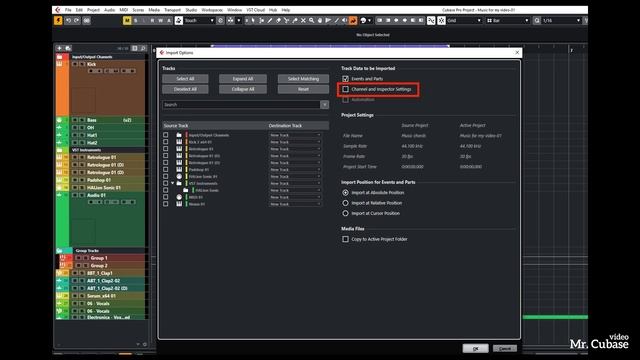The image size is (640, 360).
Task: Open destination dropdown for Padshop 01 row
Action: 295,169
